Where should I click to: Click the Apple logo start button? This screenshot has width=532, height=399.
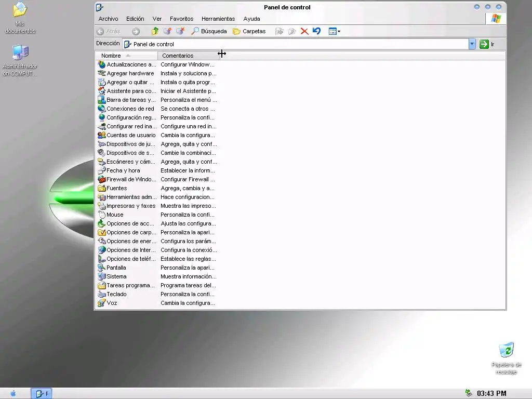(x=13, y=393)
